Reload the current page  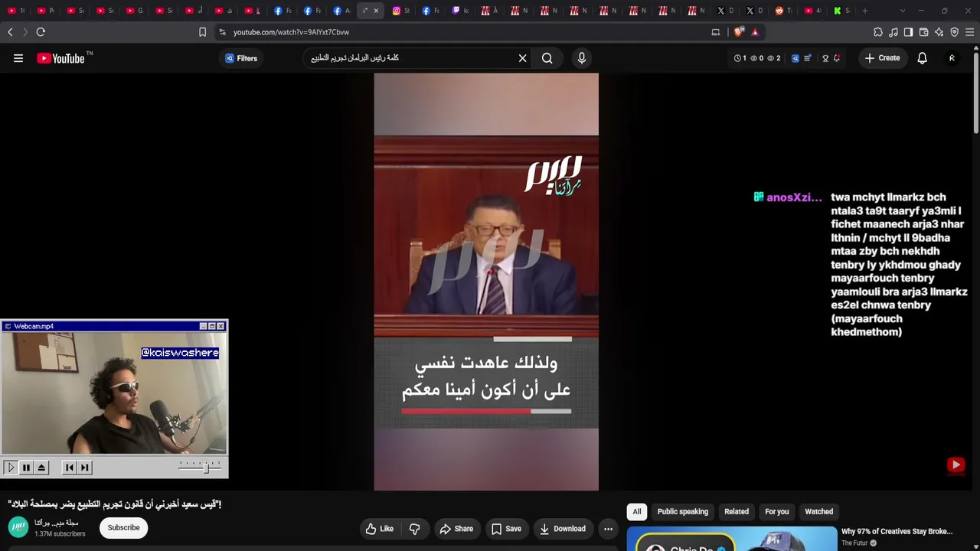[x=41, y=32]
